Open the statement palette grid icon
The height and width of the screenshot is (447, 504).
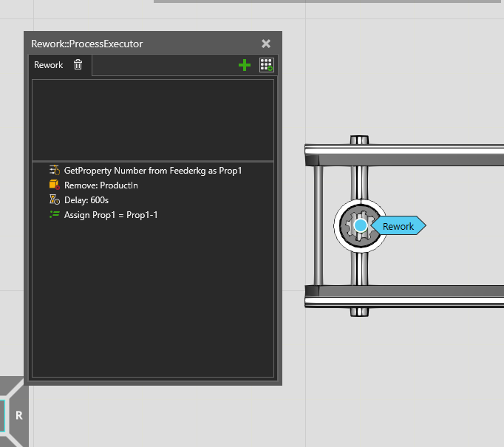tap(267, 65)
